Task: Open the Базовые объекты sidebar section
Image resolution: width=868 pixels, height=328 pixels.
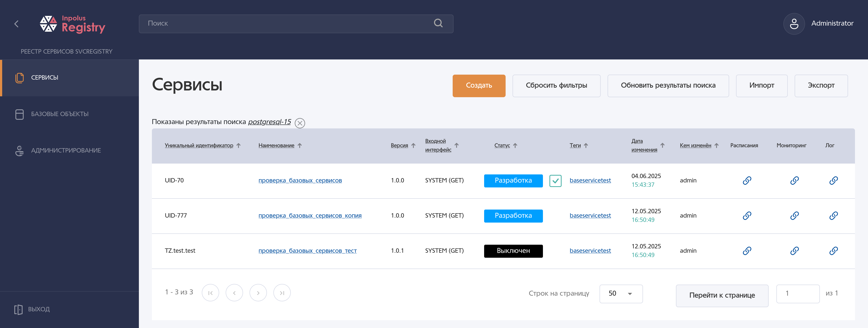Action: (x=69, y=114)
